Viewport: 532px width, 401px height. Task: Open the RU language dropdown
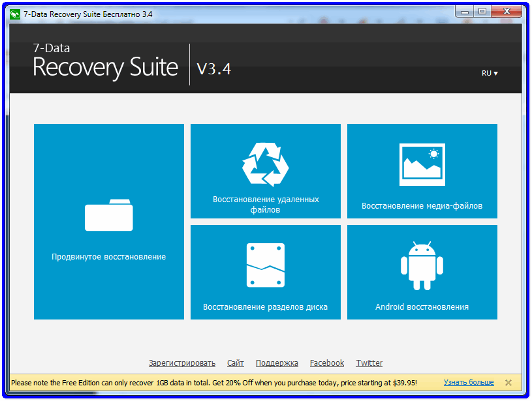pyautogui.click(x=490, y=73)
